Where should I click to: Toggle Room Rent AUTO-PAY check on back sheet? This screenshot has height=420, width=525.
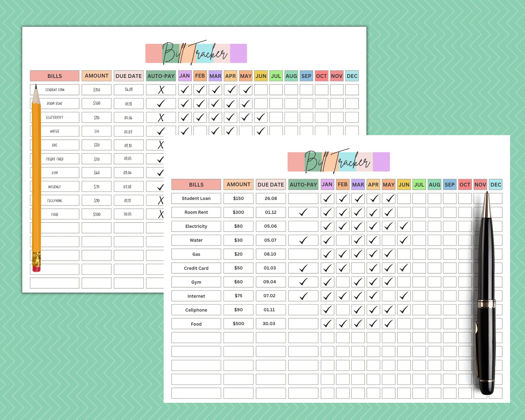161,104
